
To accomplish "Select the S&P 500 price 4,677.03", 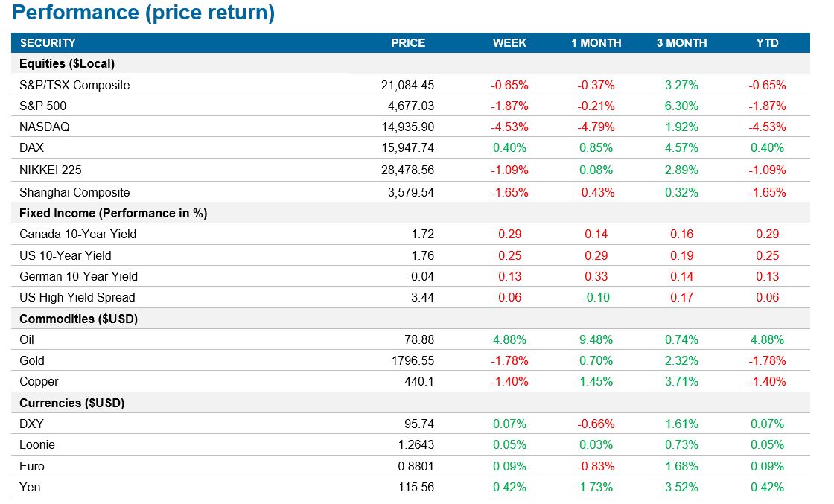I will tap(410, 106).
